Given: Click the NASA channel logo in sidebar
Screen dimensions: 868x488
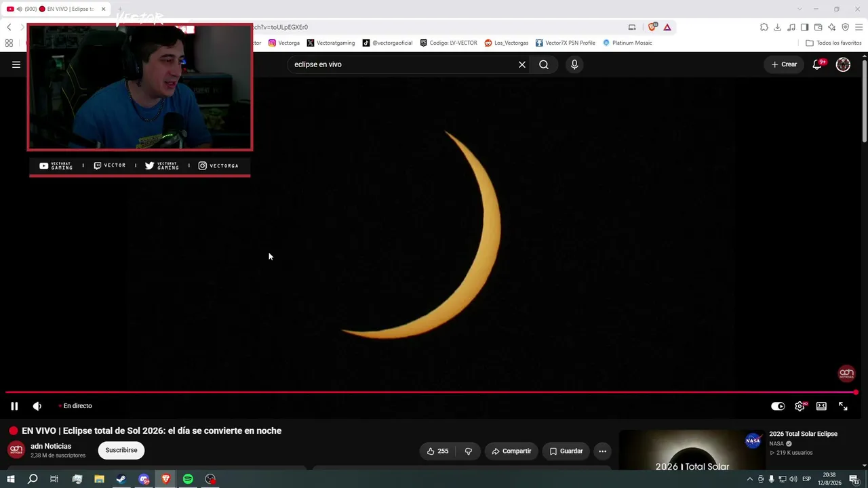Looking at the screenshot, I should 753,441.
